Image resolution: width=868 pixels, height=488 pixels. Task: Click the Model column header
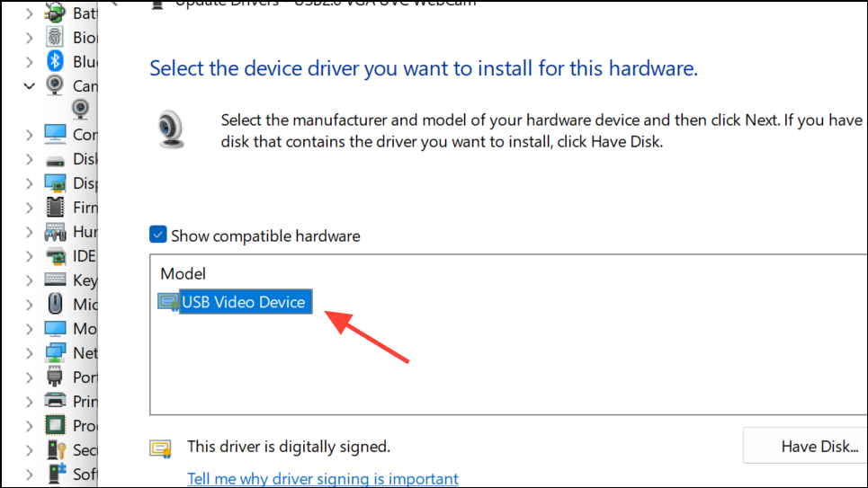coord(183,273)
